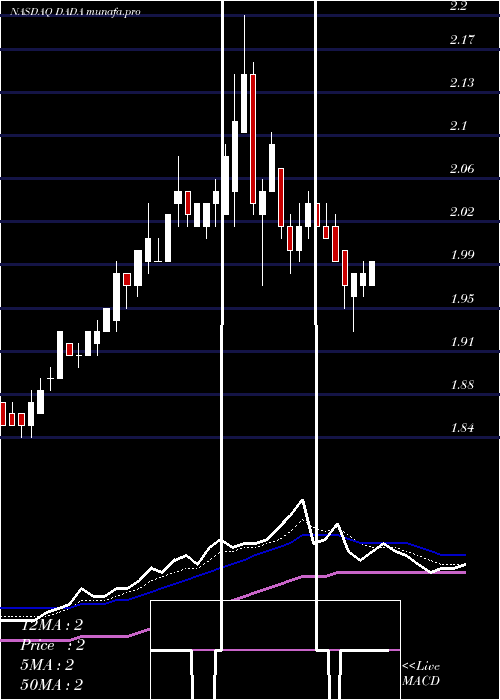Click the 1.91 price axis label

point(462,342)
